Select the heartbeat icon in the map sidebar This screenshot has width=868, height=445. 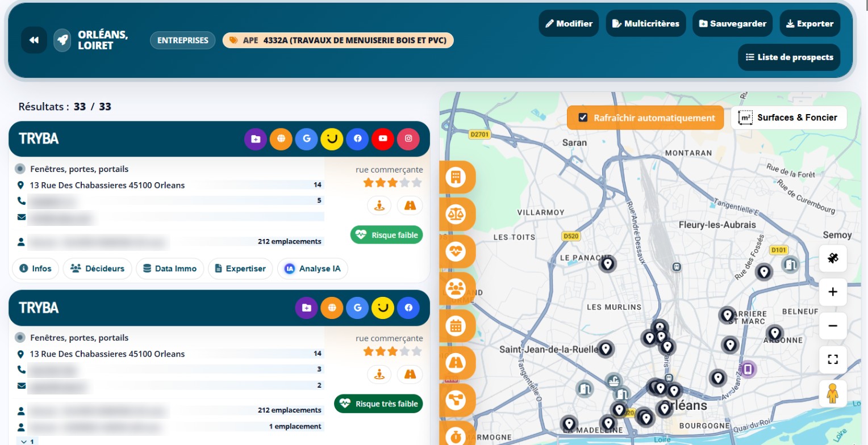456,251
